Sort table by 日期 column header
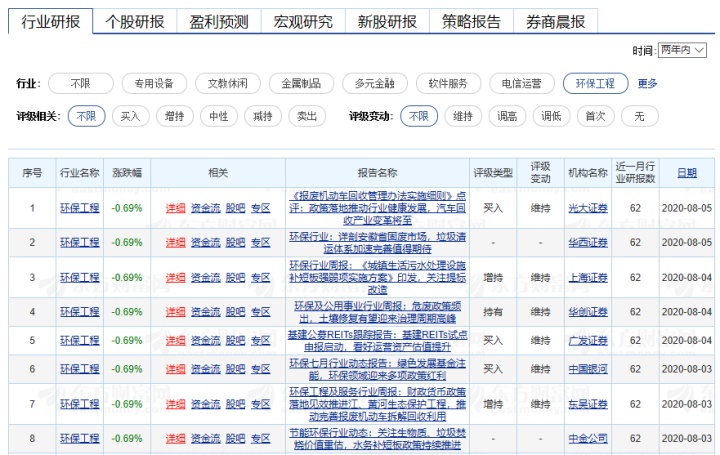Viewport: 720px width, 455px height. click(x=686, y=172)
